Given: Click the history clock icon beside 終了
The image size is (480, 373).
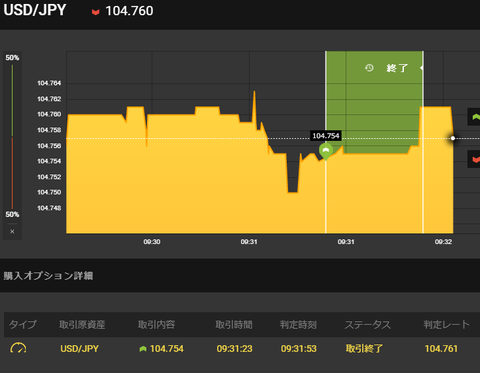Looking at the screenshot, I should tap(369, 68).
